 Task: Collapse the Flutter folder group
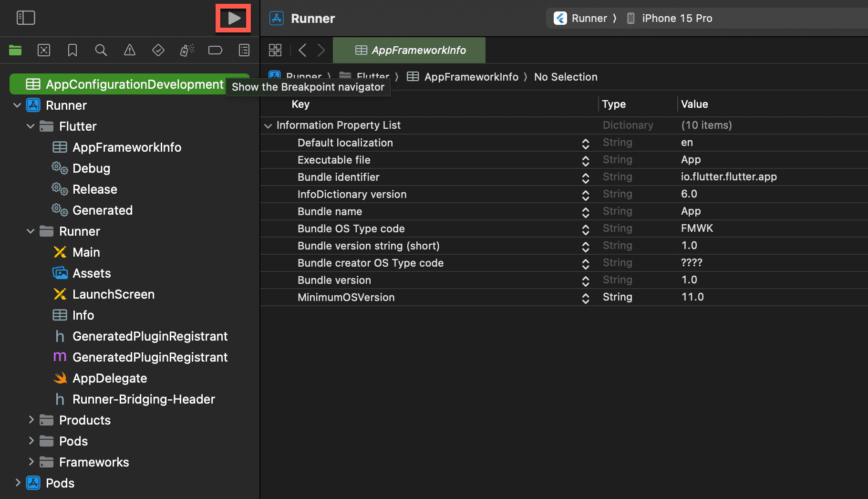point(31,126)
